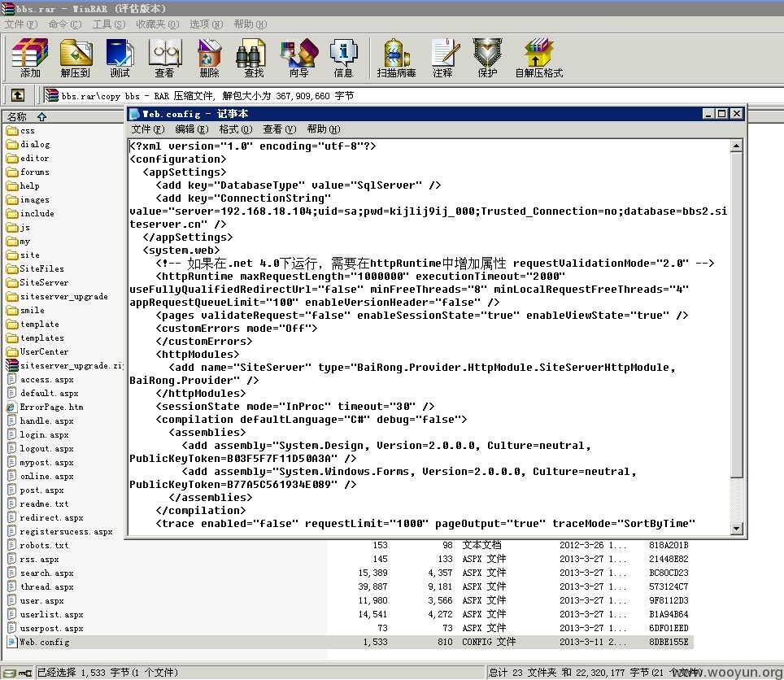
Task: Open the 向导 (Wizard) toolbar icon
Action: click(x=299, y=58)
